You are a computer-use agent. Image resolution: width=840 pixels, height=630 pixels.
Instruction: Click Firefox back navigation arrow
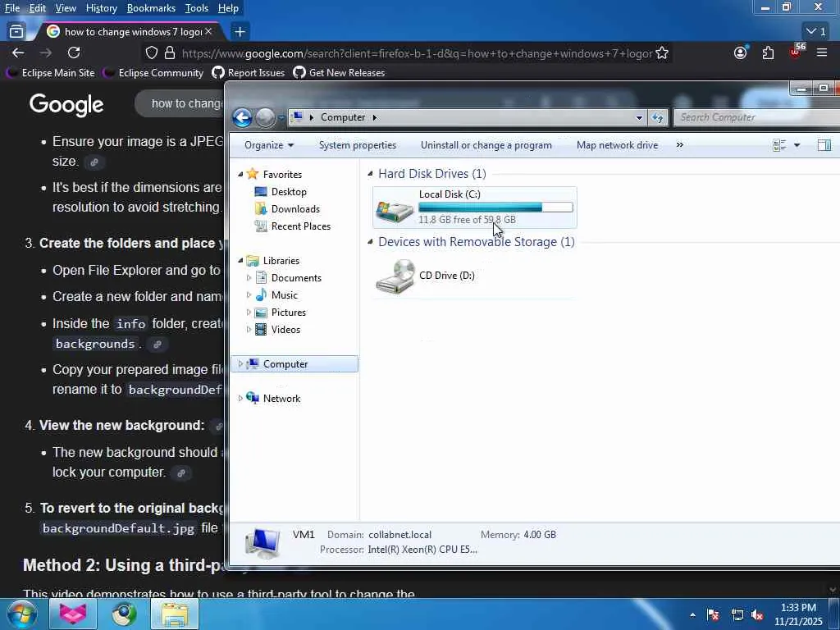18,53
